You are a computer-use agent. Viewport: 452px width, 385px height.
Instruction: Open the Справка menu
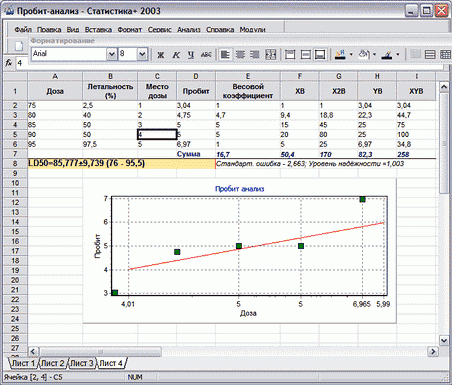[220, 30]
